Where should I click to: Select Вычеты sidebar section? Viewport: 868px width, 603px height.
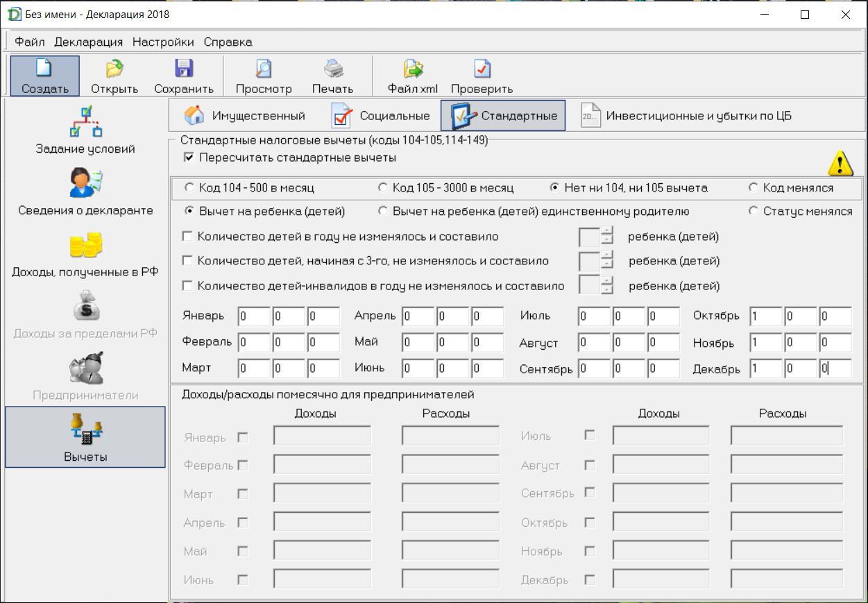pos(85,437)
